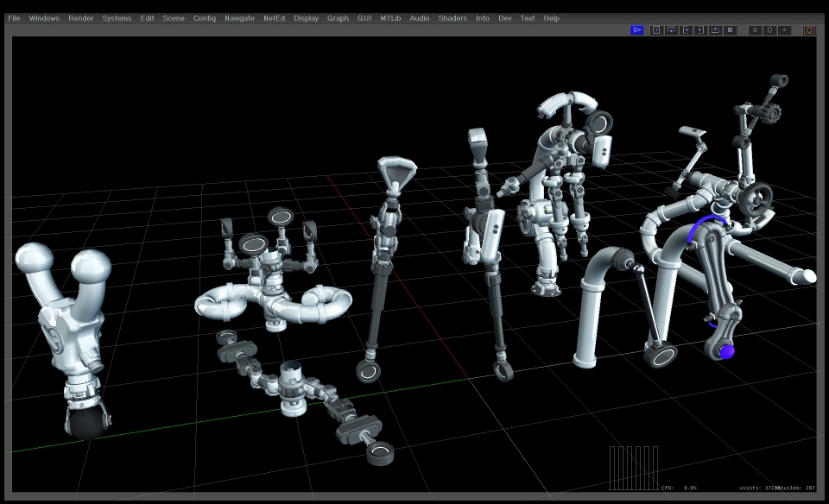Image resolution: width=829 pixels, height=504 pixels.
Task: Click the CPU bar graph meter
Action: point(633,468)
